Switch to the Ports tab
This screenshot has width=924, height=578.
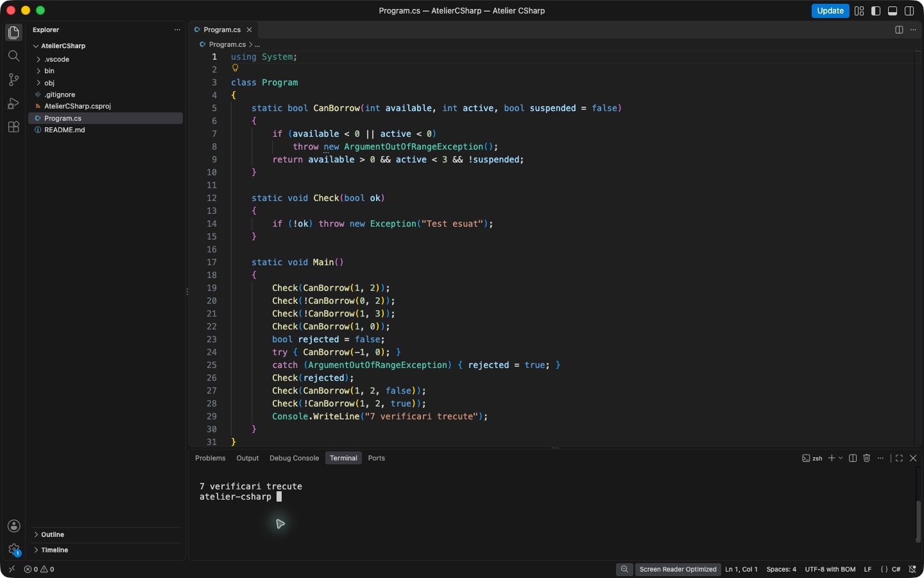click(x=377, y=458)
